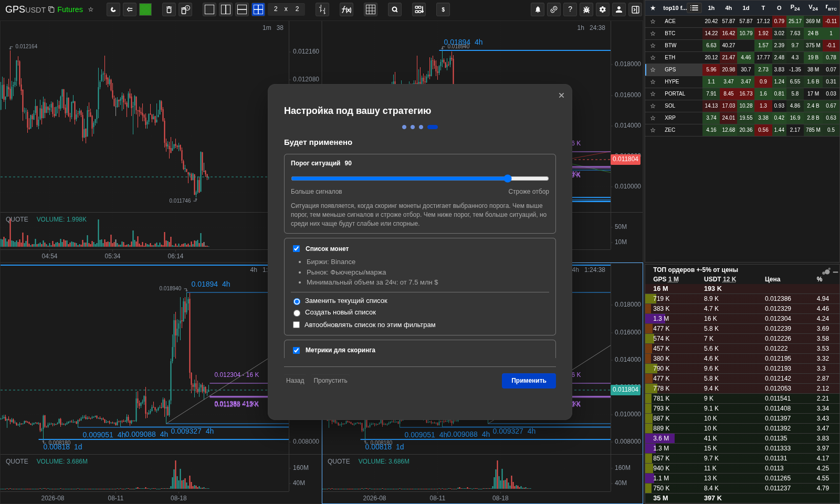Select the two-row chart layout icon
840x504 pixels.
point(242,9)
